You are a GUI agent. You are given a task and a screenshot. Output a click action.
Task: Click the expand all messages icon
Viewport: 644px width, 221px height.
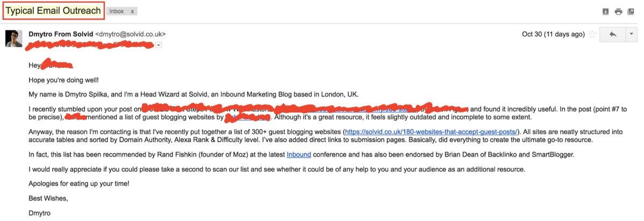click(605, 11)
